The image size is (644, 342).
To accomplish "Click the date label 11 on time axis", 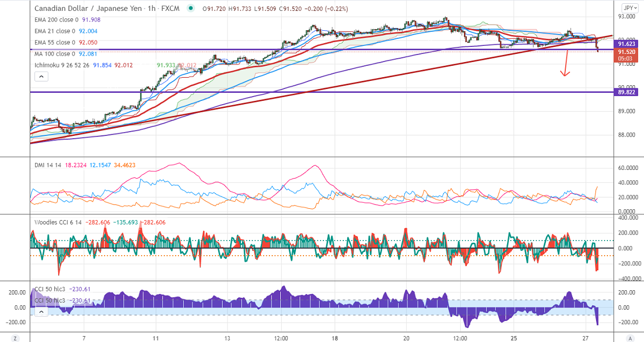I will click(155, 338).
